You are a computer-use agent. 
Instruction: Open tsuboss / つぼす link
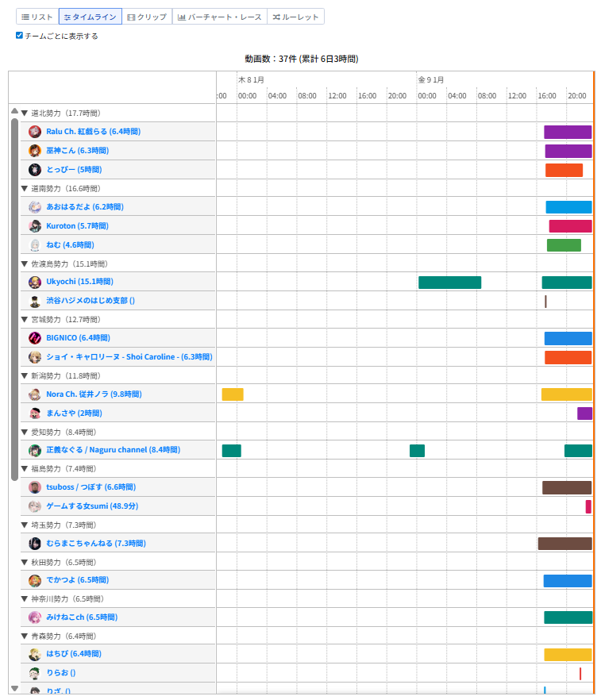(x=91, y=487)
